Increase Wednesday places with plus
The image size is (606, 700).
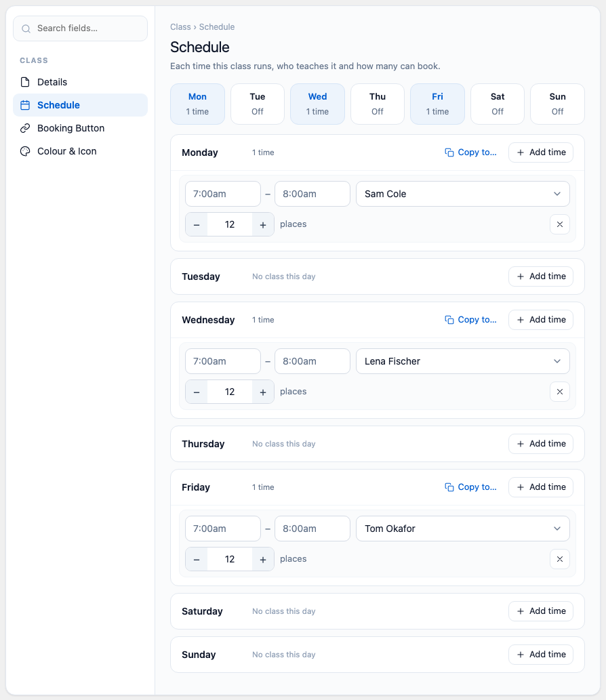[263, 392]
